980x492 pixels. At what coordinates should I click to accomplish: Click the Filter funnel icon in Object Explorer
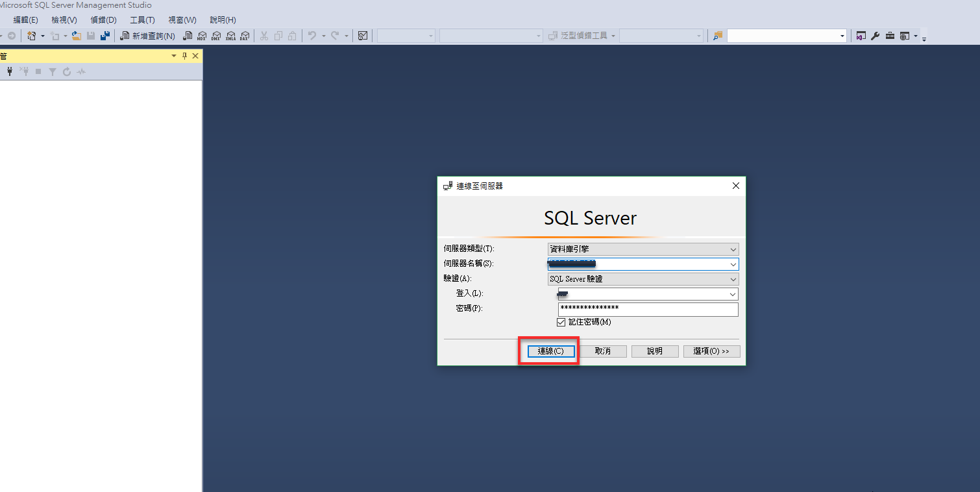pos(53,71)
